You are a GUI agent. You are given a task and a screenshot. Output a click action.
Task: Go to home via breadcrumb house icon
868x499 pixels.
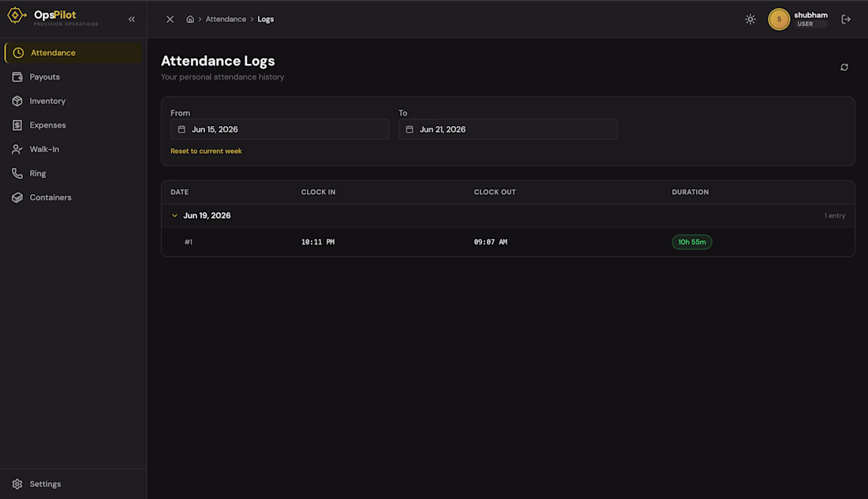pos(190,20)
